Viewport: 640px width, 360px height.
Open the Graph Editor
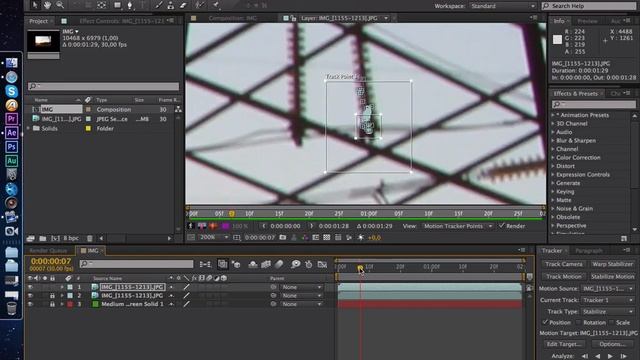(322, 264)
